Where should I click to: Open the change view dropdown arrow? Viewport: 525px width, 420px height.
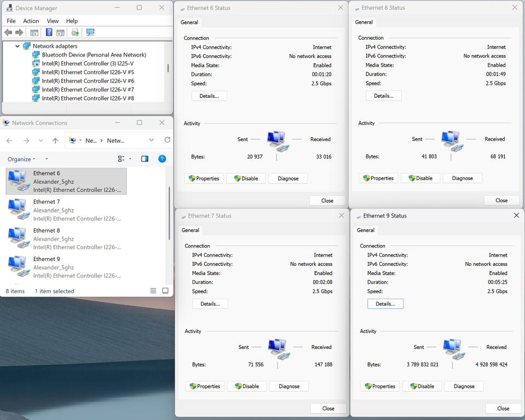tap(130, 159)
